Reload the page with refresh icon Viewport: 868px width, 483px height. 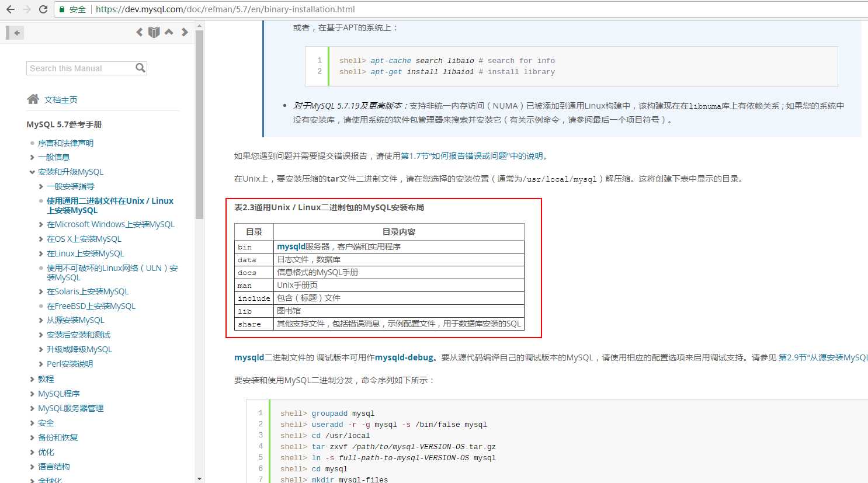pyautogui.click(x=43, y=9)
